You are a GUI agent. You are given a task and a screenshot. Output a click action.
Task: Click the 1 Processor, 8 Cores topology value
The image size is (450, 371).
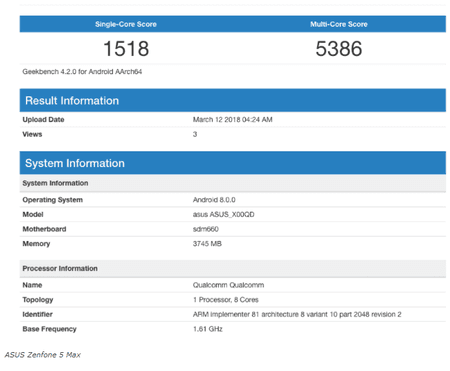[226, 300]
